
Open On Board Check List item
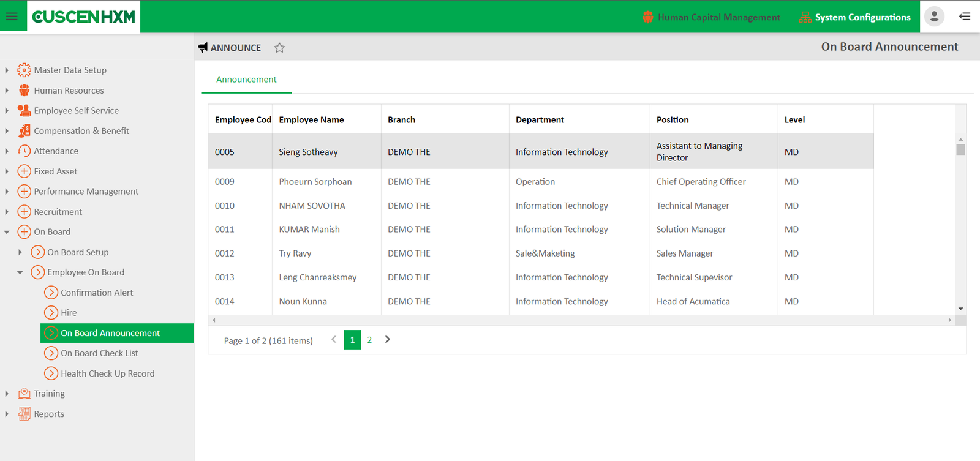(99, 353)
